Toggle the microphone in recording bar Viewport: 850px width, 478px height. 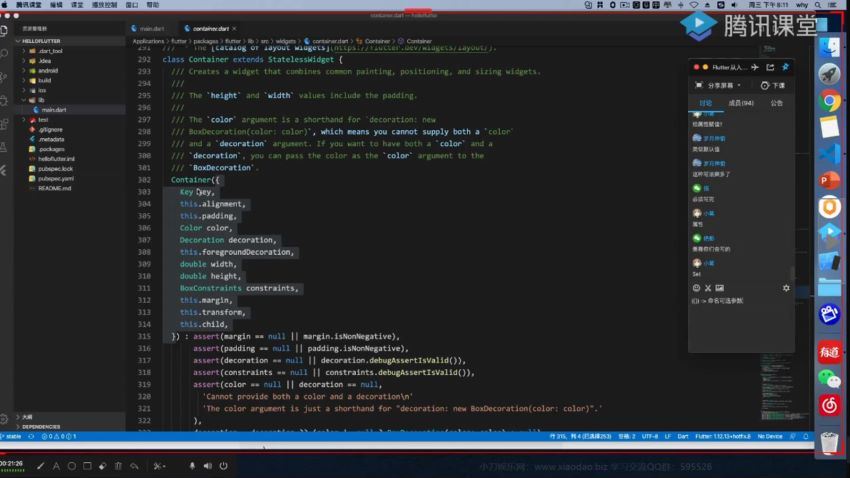pyautogui.click(x=192, y=466)
